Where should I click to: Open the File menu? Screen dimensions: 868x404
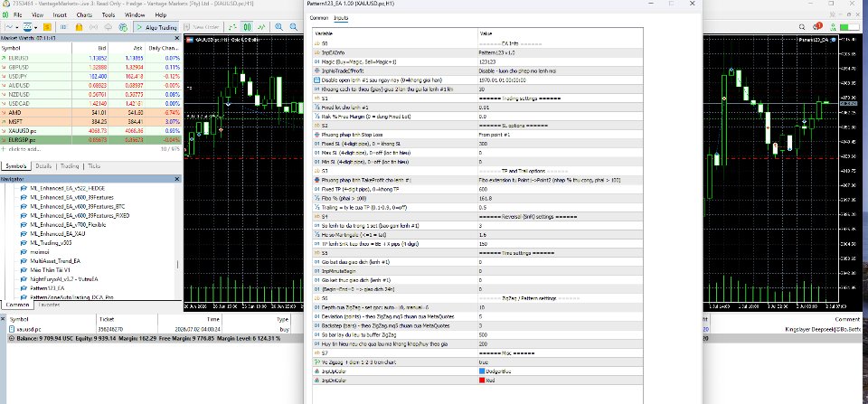pos(17,15)
